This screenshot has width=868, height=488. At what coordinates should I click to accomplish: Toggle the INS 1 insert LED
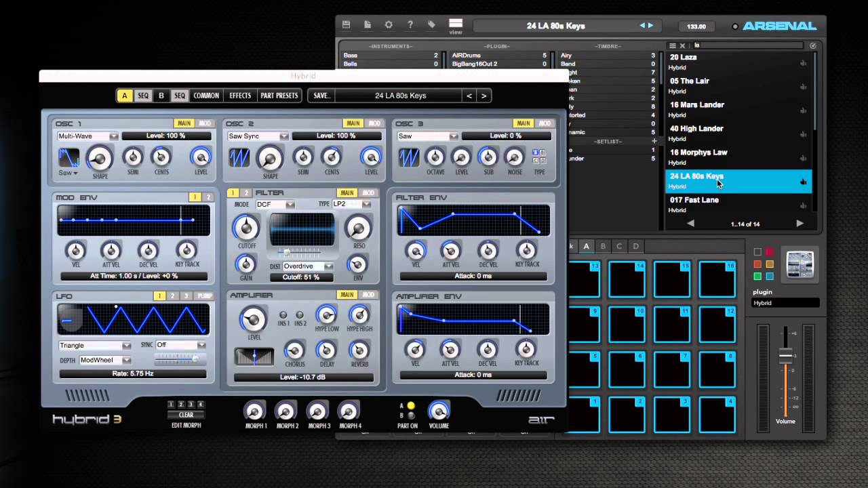pos(283,315)
